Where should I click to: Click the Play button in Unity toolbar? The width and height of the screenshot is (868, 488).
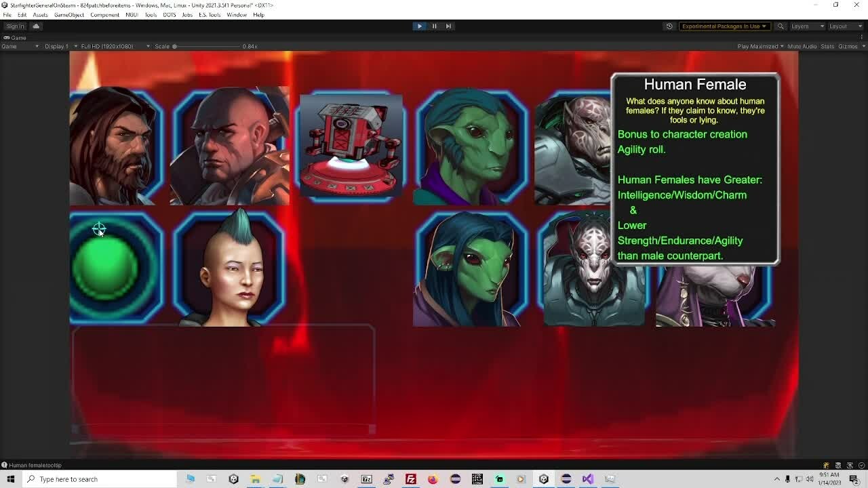tap(419, 26)
